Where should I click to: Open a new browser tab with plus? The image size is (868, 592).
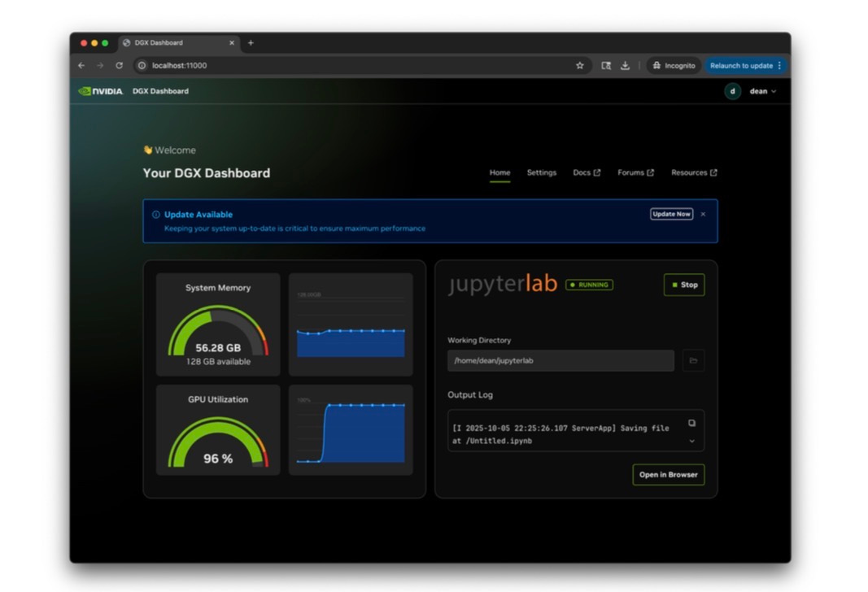[251, 42]
